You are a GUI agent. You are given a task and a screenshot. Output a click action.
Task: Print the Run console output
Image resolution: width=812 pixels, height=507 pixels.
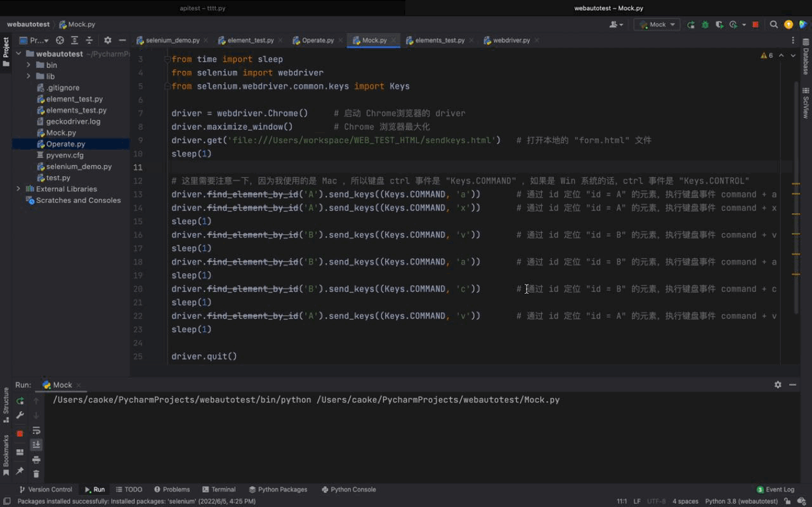pyautogui.click(x=36, y=459)
